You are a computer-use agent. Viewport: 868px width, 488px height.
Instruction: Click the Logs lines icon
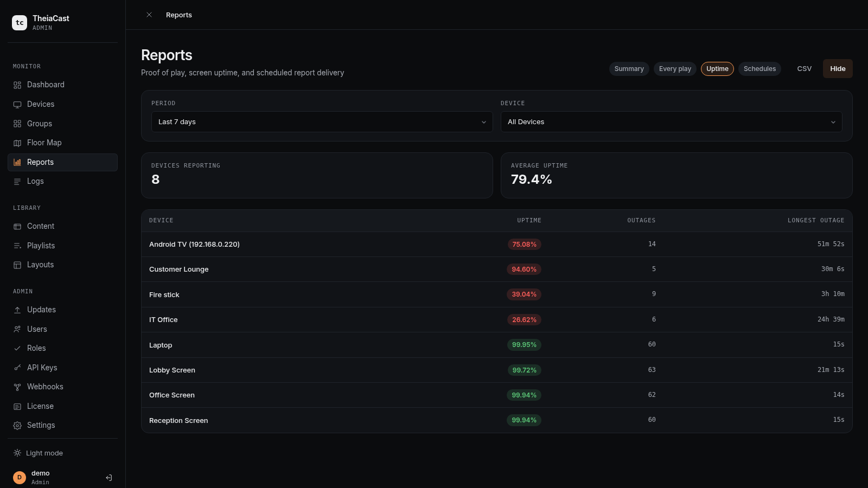pyautogui.click(x=17, y=182)
